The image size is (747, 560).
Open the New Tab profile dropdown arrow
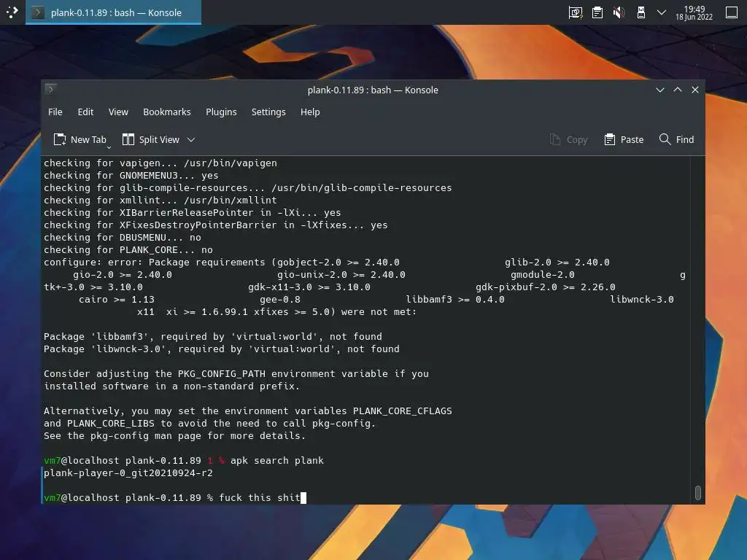[x=109, y=147]
